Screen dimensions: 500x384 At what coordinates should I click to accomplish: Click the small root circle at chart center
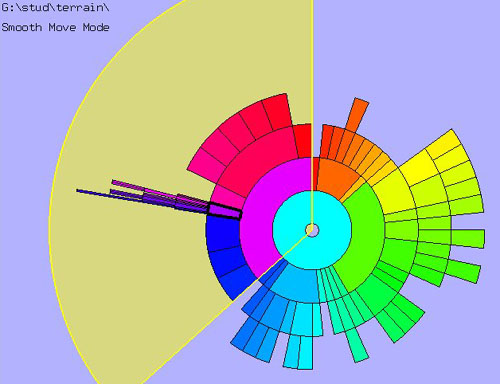pos(312,230)
